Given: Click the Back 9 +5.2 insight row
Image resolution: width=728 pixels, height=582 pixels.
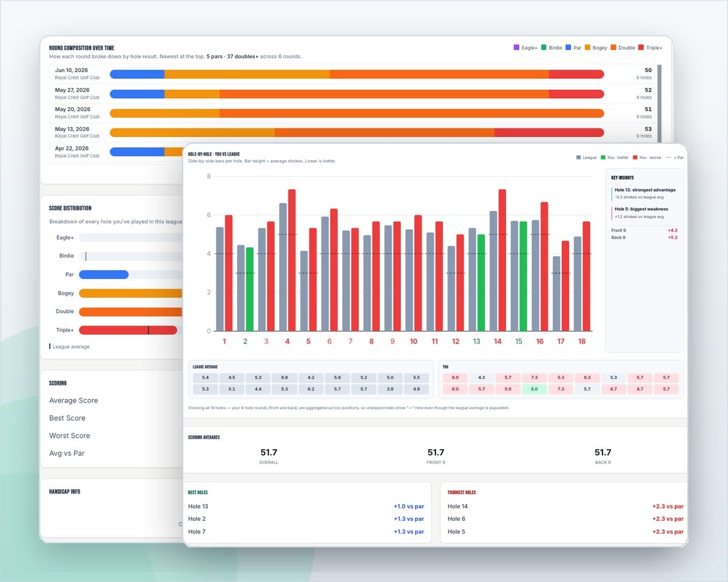Looking at the screenshot, I should click(644, 238).
